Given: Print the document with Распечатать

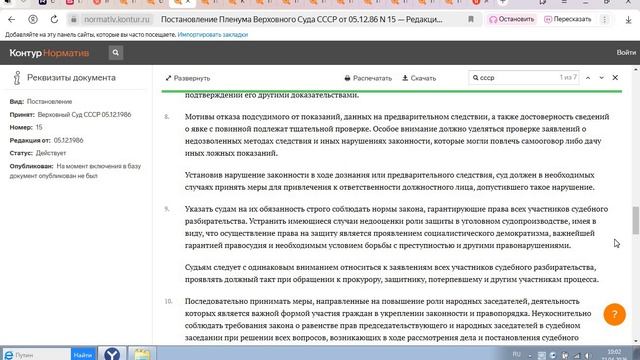Looking at the screenshot, I should pos(368,78).
